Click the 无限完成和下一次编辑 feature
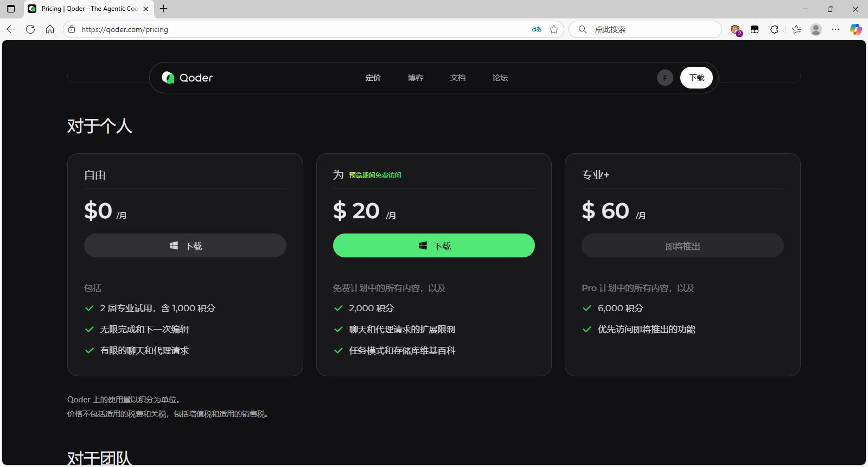The image size is (868, 467). tap(144, 329)
